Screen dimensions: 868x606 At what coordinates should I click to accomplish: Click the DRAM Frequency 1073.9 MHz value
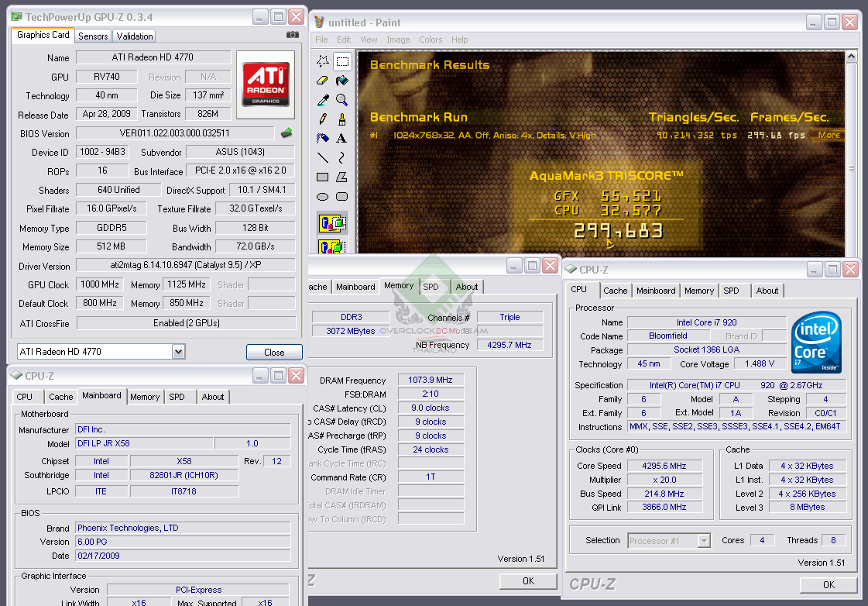(431, 380)
